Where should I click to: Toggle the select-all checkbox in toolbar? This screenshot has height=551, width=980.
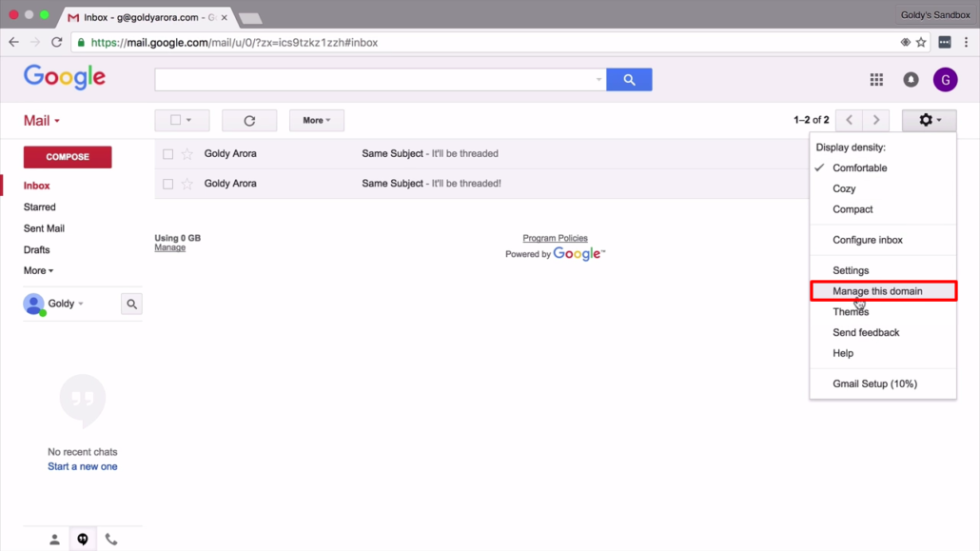[176, 120]
